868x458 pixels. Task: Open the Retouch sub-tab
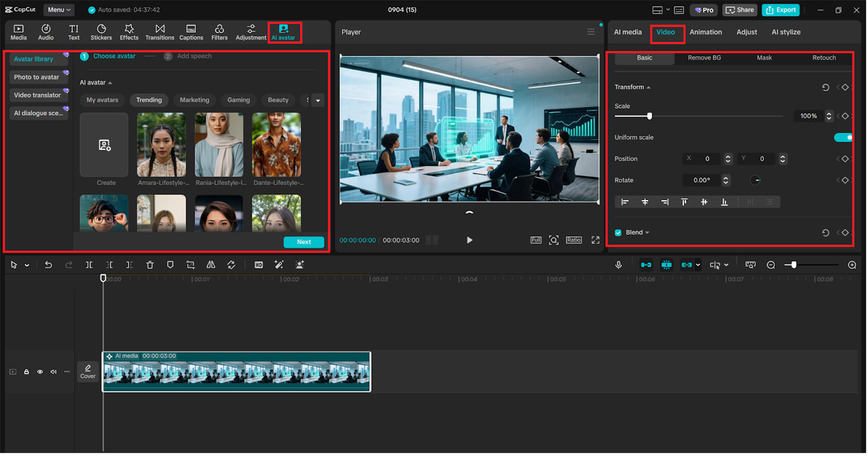pyautogui.click(x=824, y=58)
